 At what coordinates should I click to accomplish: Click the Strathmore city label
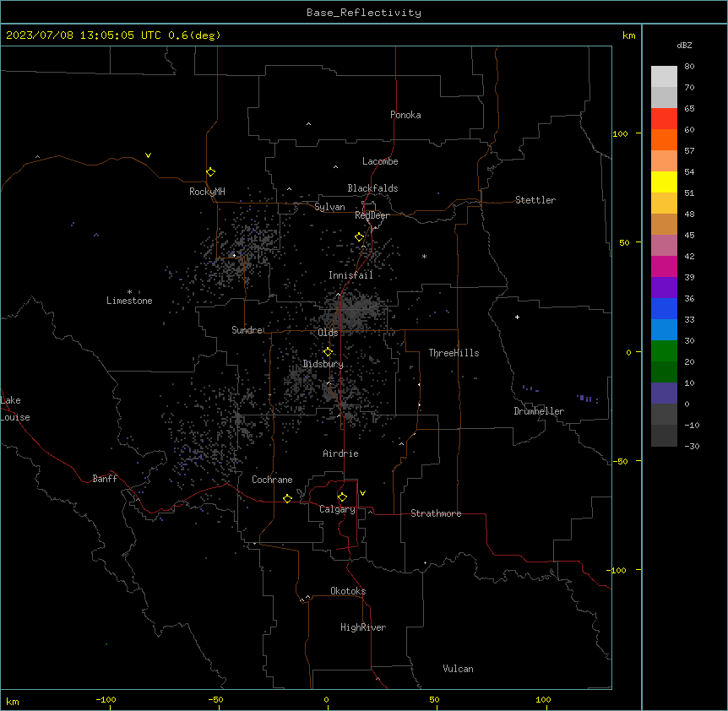[x=436, y=513]
